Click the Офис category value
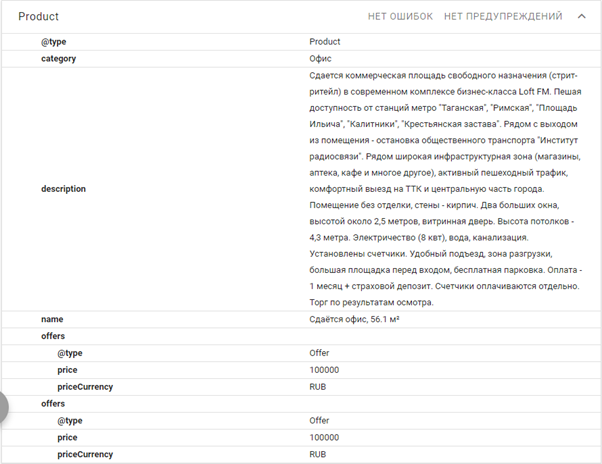The image size is (602, 464). pyautogui.click(x=321, y=59)
